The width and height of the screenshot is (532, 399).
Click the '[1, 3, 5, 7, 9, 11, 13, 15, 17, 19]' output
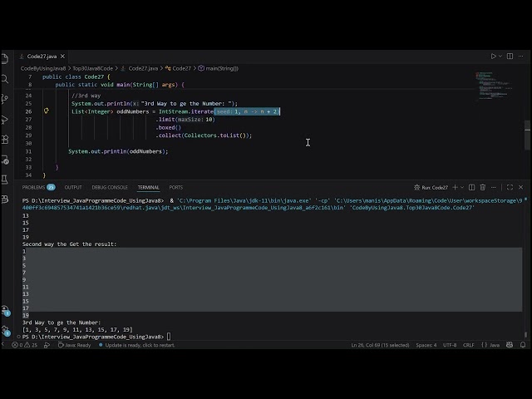(x=77, y=329)
